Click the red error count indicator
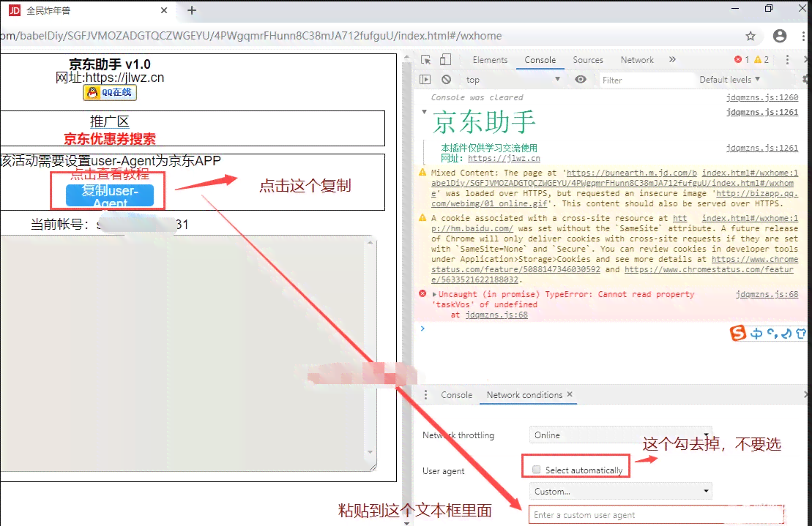Image resolution: width=812 pixels, height=526 pixels. click(x=742, y=59)
